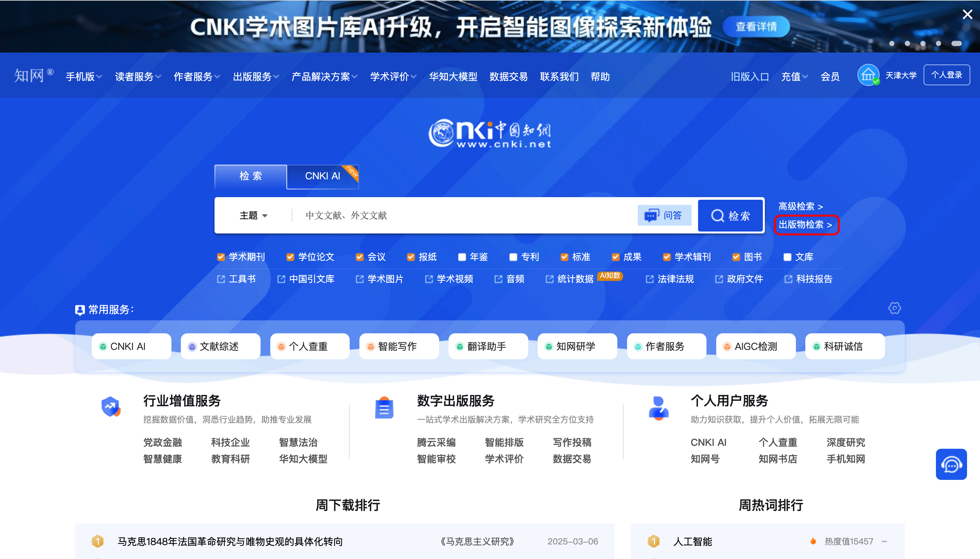Screen dimensions: 980x559
Task: Open the 行业增值服务 shield icon
Action: click(x=111, y=407)
